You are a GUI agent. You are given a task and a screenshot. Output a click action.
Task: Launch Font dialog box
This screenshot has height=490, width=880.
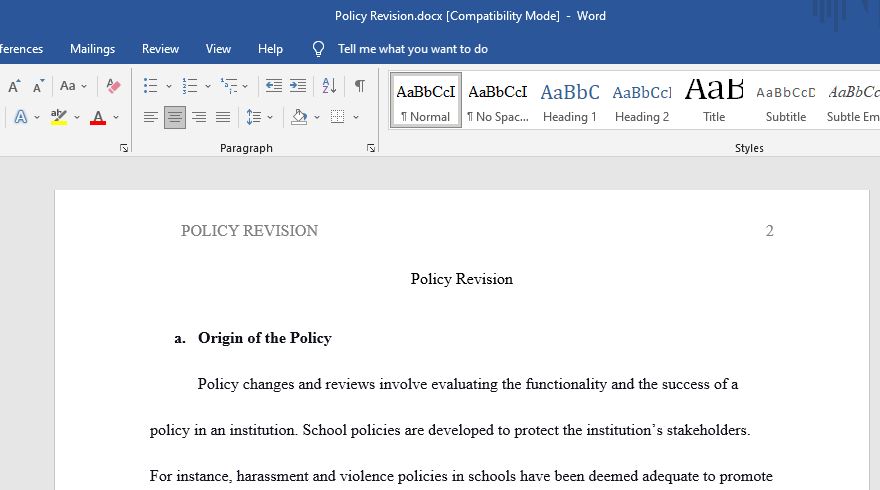coord(124,148)
